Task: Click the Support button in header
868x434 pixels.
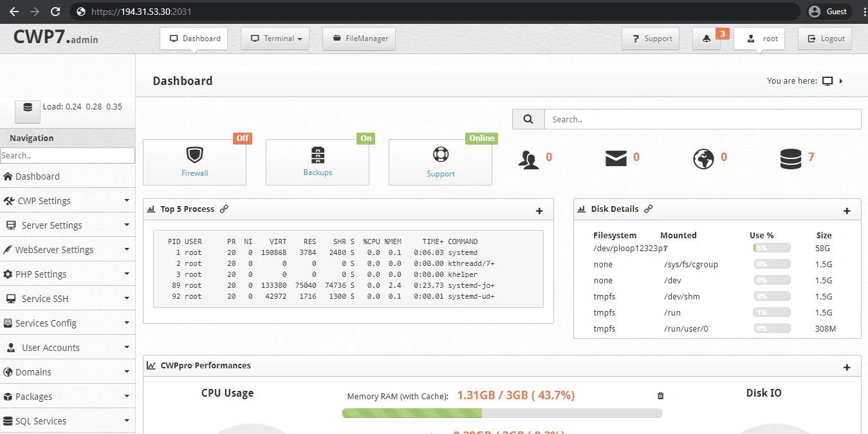Action: 652,39
